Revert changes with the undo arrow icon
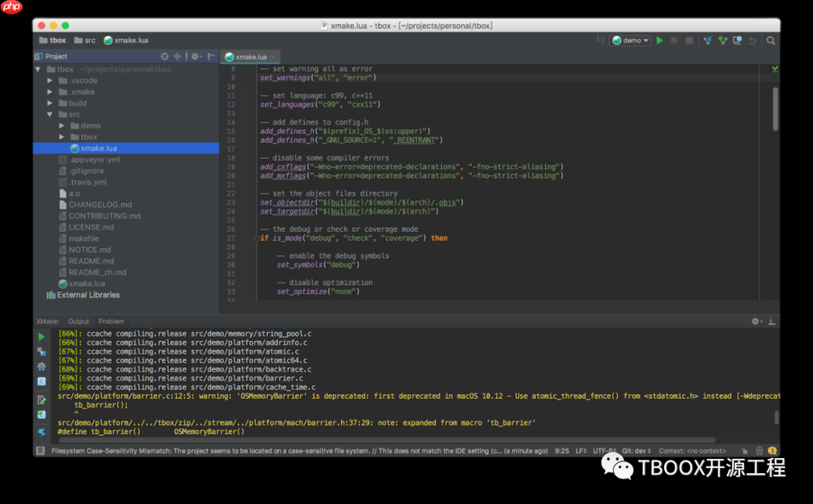 coord(752,41)
